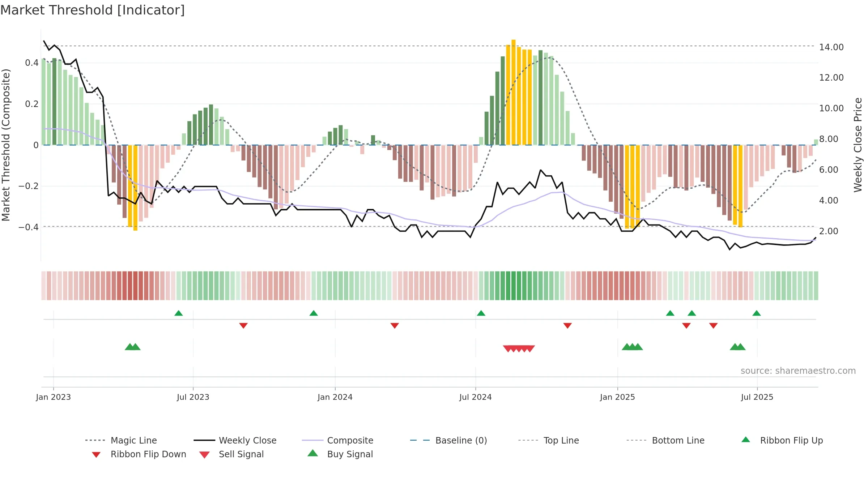Toggle the Magic Line legend entry

point(121,440)
